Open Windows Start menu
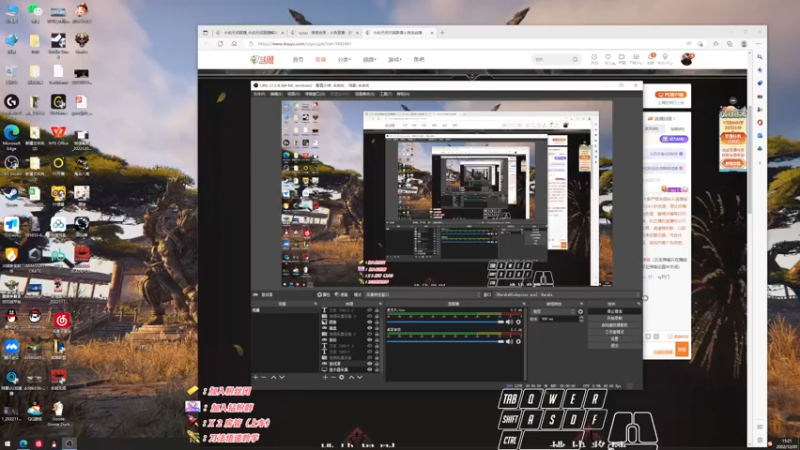This screenshot has width=800, height=450. [x=7, y=443]
